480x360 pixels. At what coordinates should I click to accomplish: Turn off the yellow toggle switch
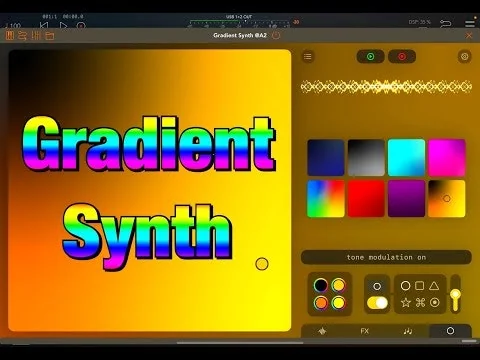coord(377,303)
